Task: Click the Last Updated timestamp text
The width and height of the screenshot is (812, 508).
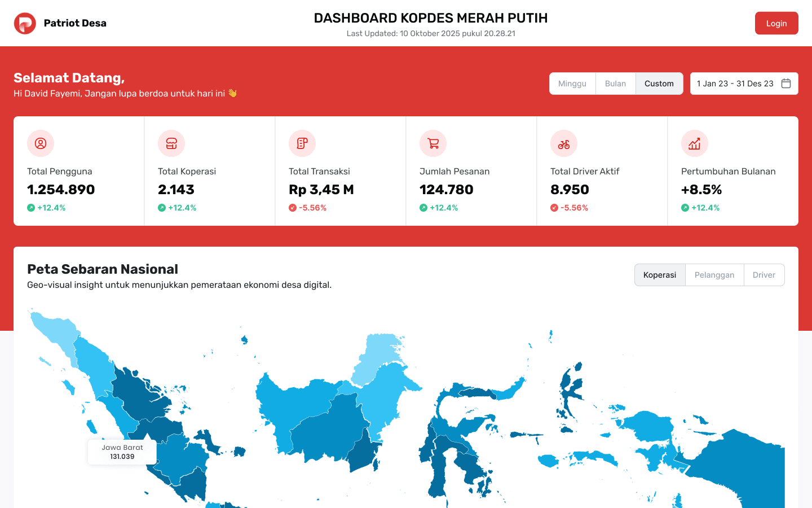Action: (431, 33)
